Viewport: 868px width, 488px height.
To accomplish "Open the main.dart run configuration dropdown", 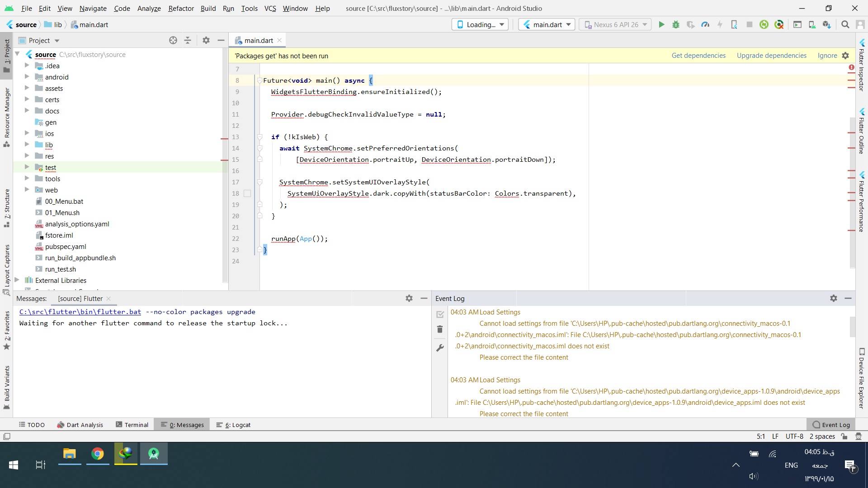I will click(x=547, y=24).
